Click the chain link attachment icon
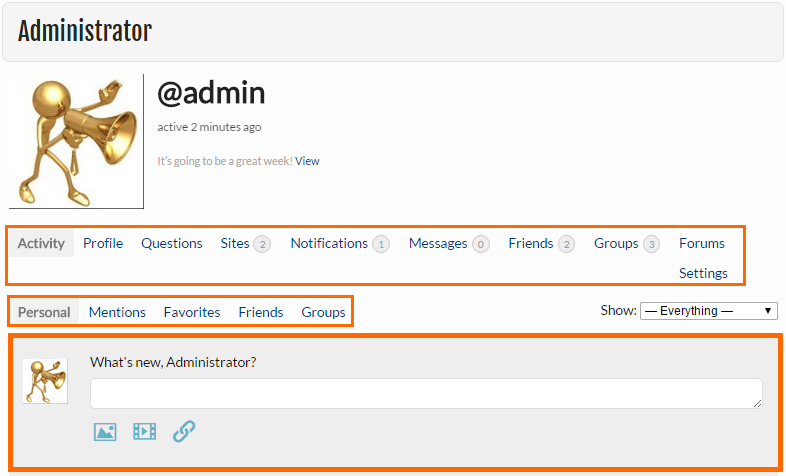The height and width of the screenshot is (476, 786). click(x=184, y=431)
